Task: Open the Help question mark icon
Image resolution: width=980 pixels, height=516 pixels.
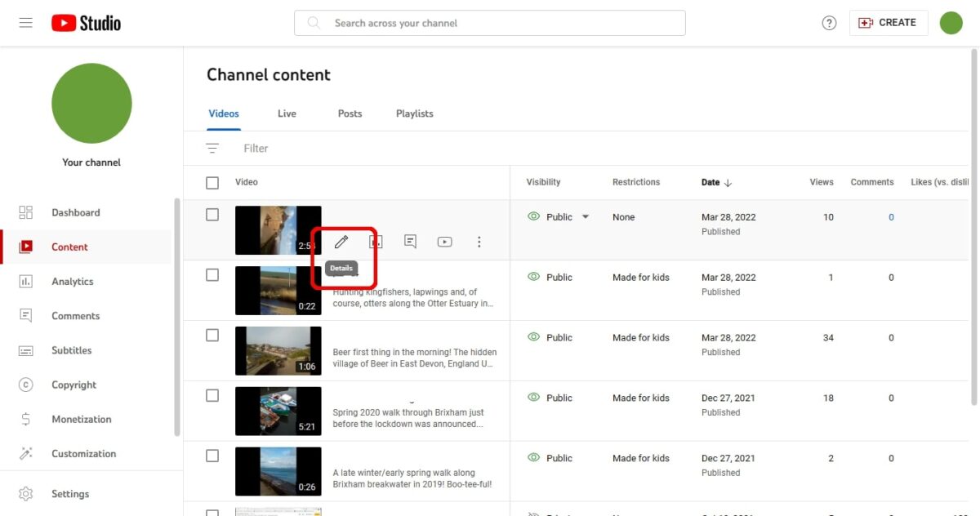Action: point(829,23)
